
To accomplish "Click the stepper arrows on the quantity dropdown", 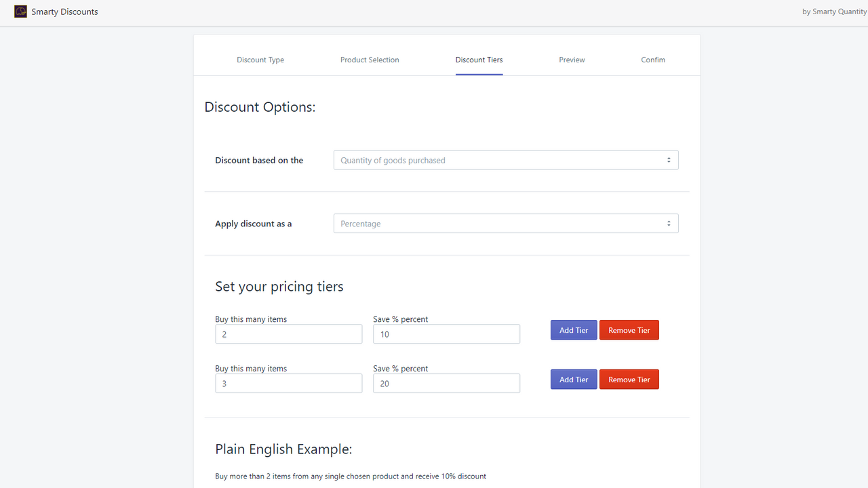I will 669,160.
